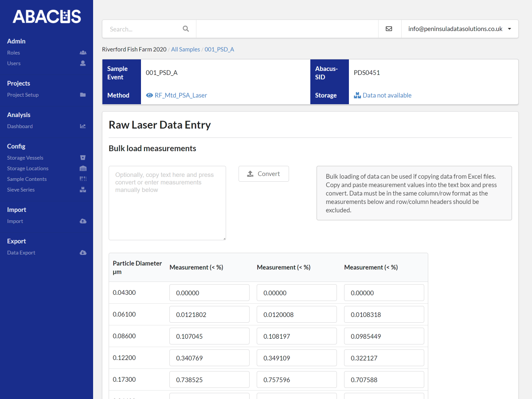Click the Data Export cloud icon
The image size is (532, 399).
point(83,252)
